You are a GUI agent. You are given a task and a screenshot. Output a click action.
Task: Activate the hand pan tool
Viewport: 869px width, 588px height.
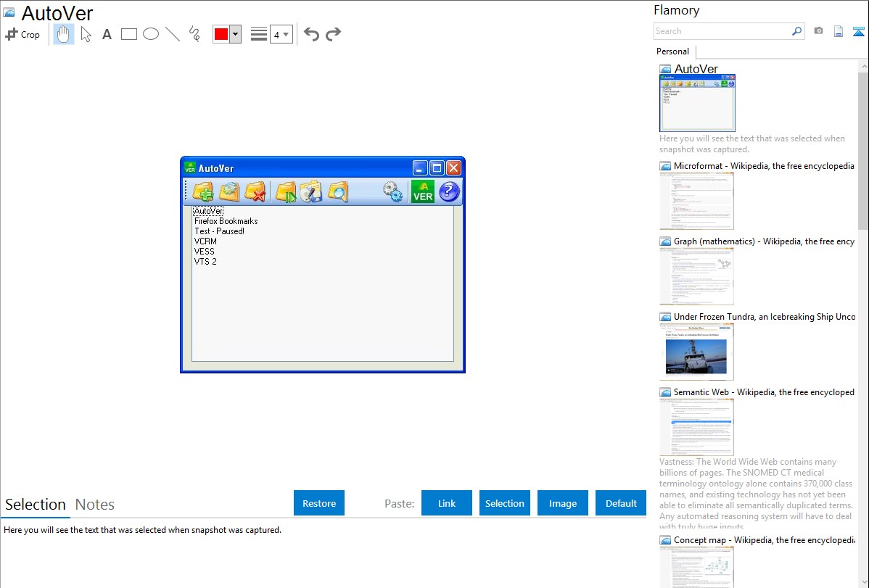tap(64, 34)
